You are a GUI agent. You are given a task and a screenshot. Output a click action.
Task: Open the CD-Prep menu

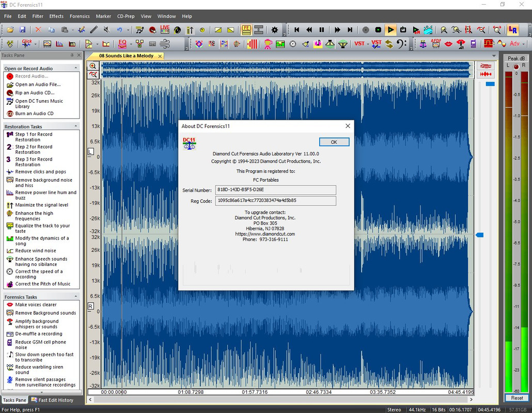pos(126,17)
